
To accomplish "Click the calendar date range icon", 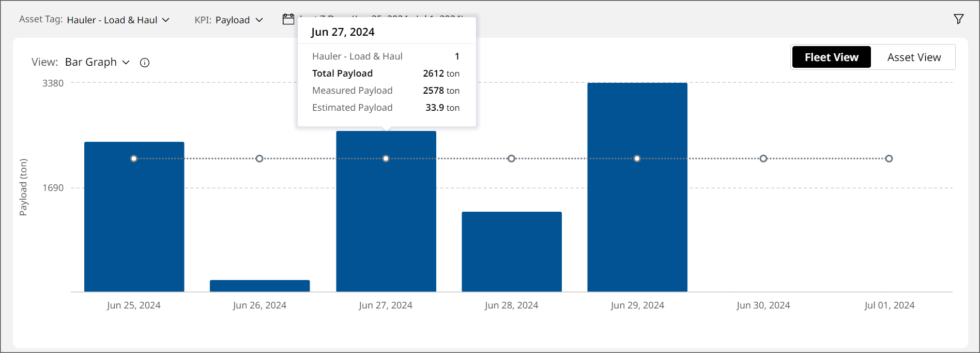I will (288, 20).
